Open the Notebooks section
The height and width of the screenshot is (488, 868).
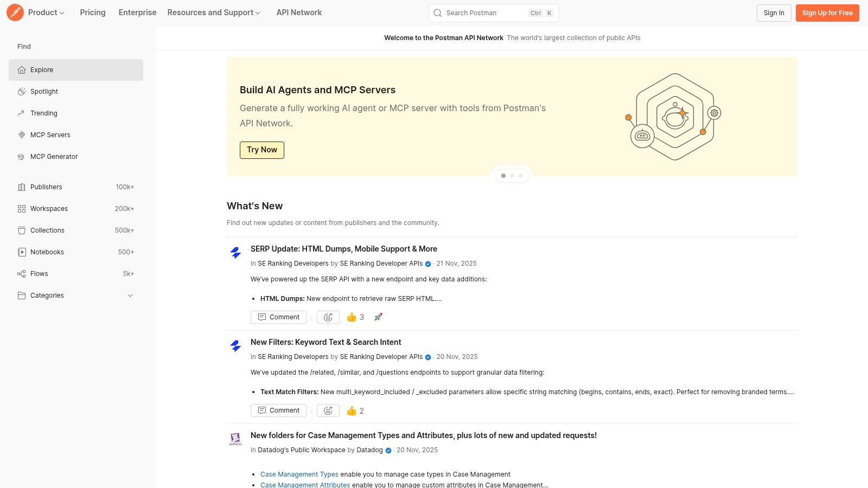pos(47,252)
